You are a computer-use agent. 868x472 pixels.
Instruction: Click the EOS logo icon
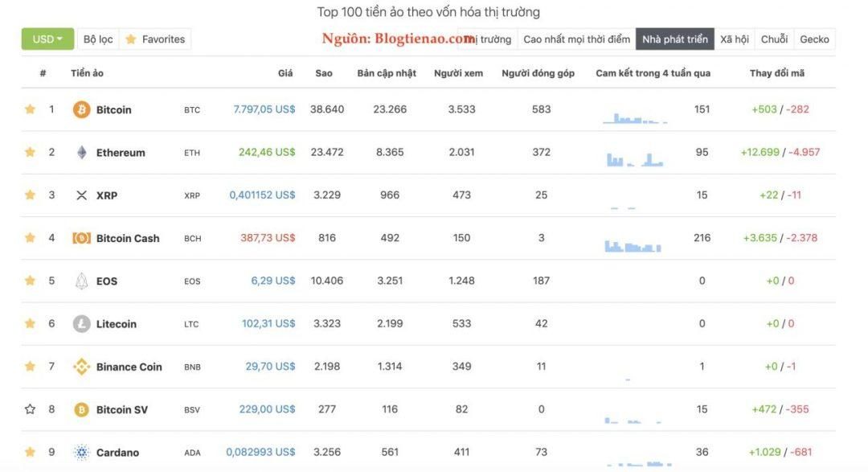click(81, 281)
